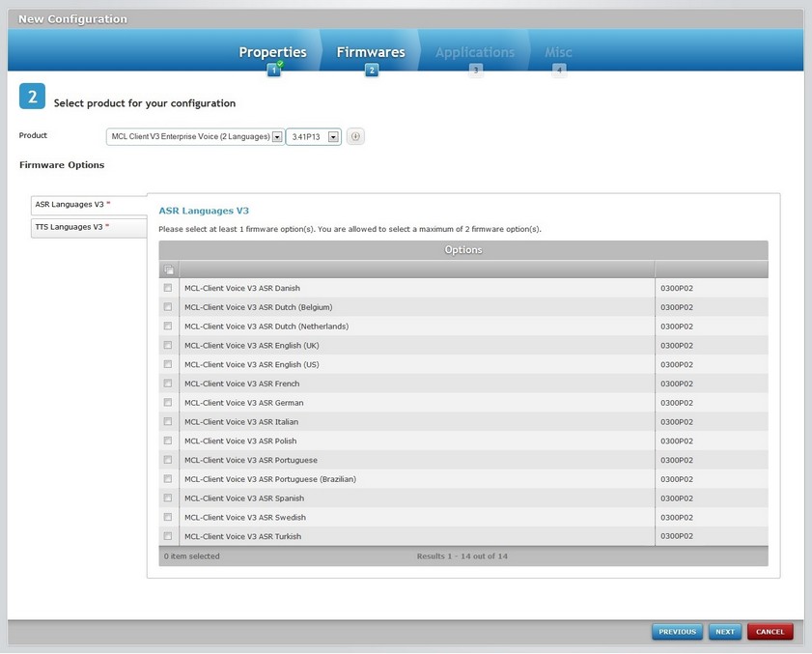Click the Options table header
Screen dimensions: 812x654
pyautogui.click(x=463, y=250)
